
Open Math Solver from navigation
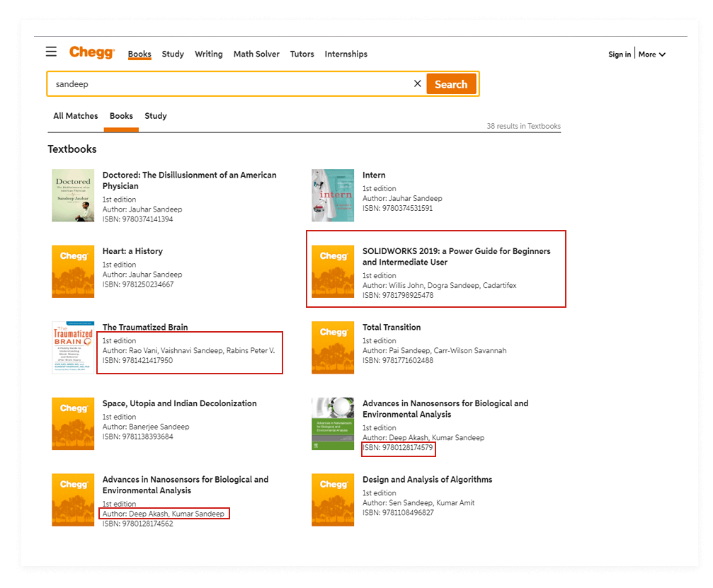tap(256, 54)
